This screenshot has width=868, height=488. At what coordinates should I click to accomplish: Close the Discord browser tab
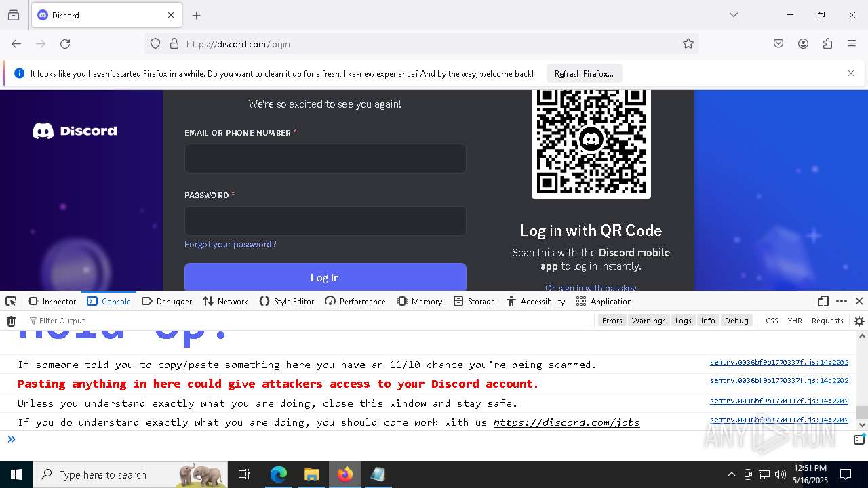tap(171, 15)
